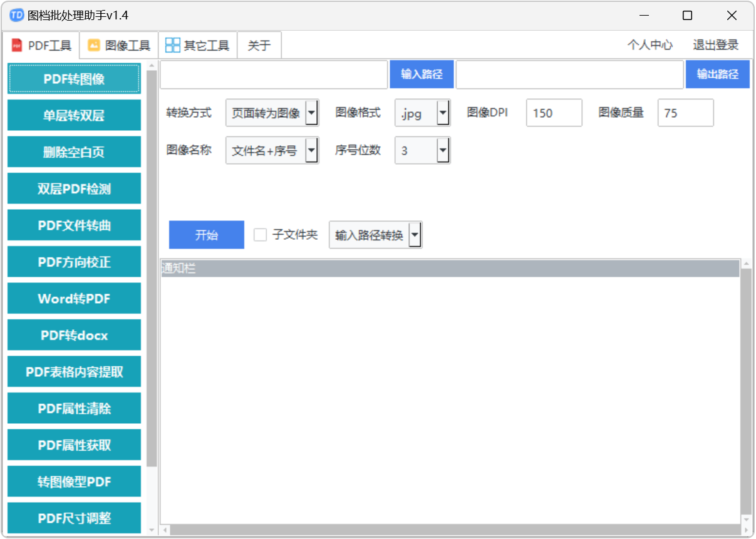756x539 pixels.
Task: Select the 单层转双层 tool
Action: pos(74,116)
